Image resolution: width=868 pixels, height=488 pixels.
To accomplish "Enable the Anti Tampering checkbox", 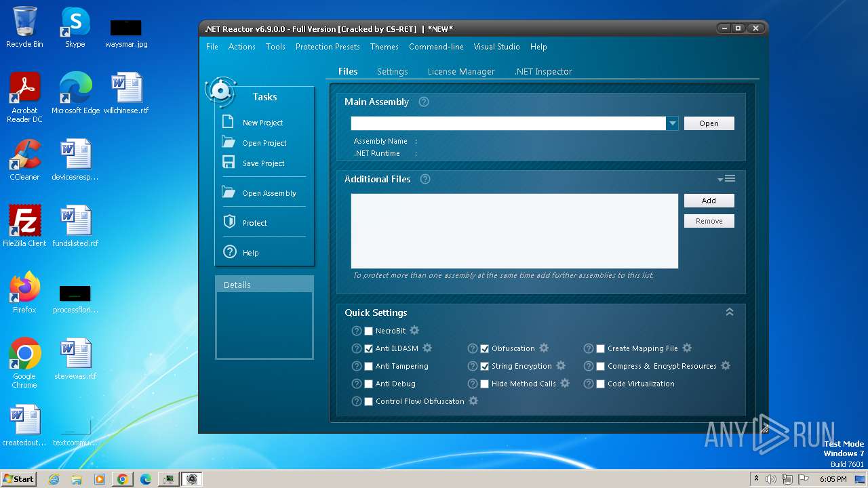I will 369,366.
